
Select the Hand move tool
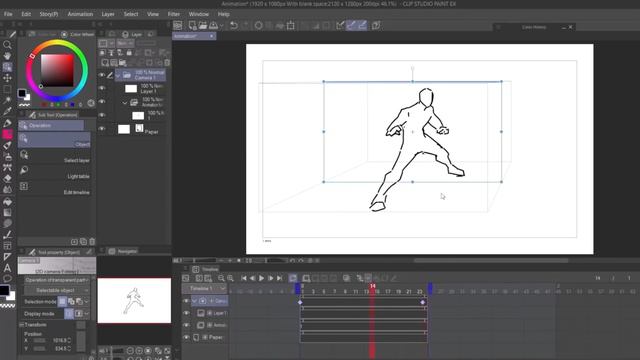7,56
